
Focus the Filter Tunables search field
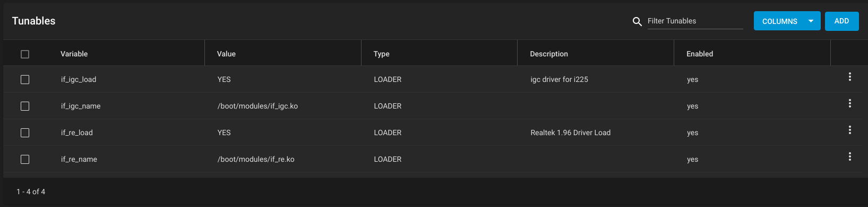695,21
